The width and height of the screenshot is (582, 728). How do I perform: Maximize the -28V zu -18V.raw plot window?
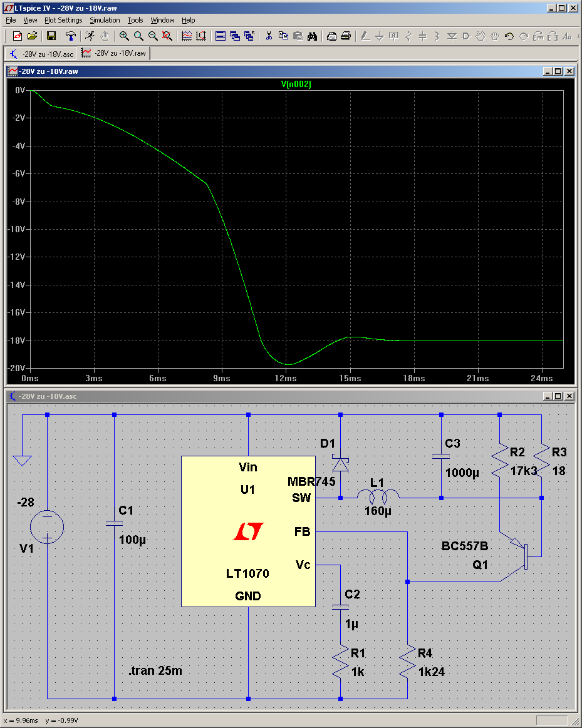tap(558, 71)
